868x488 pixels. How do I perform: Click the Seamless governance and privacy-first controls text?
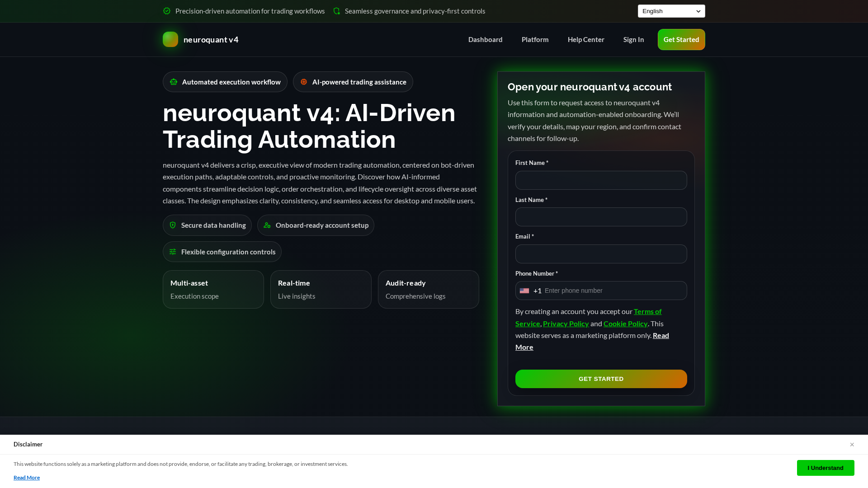[x=415, y=11]
